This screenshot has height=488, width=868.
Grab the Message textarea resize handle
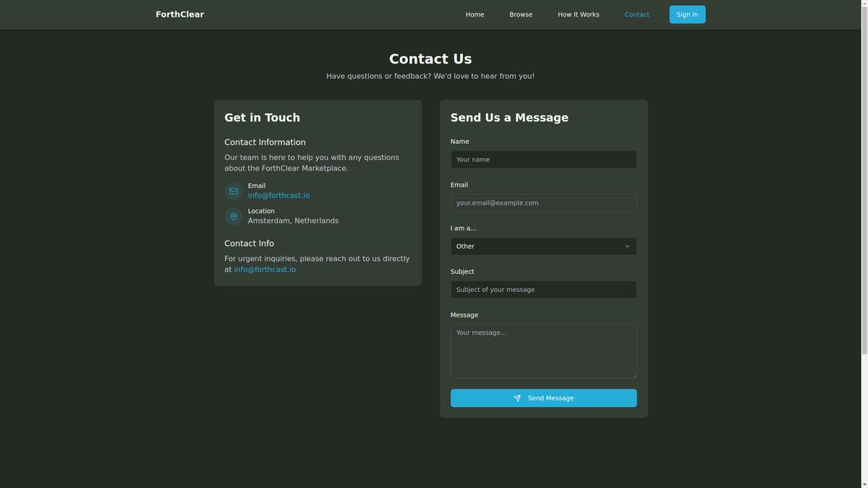pyautogui.click(x=634, y=375)
